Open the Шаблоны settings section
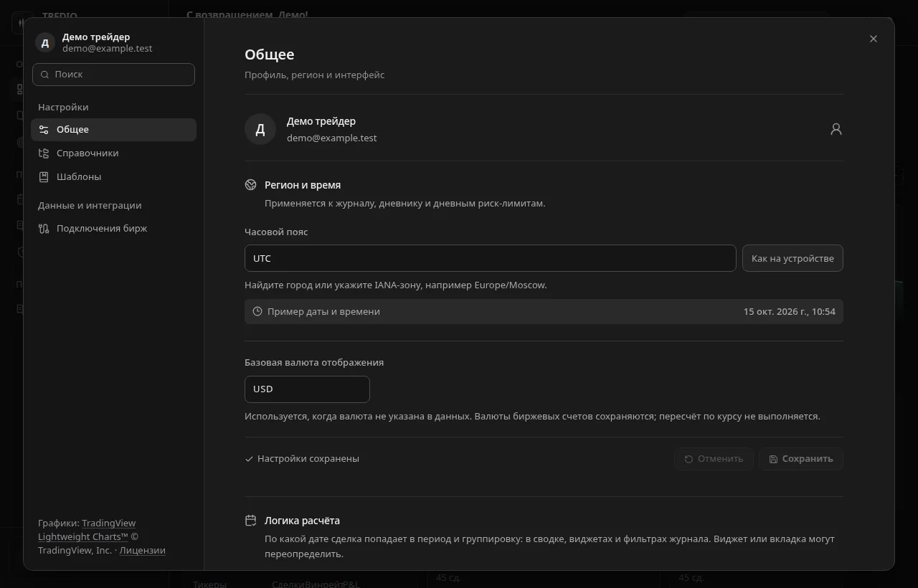 (x=113, y=177)
